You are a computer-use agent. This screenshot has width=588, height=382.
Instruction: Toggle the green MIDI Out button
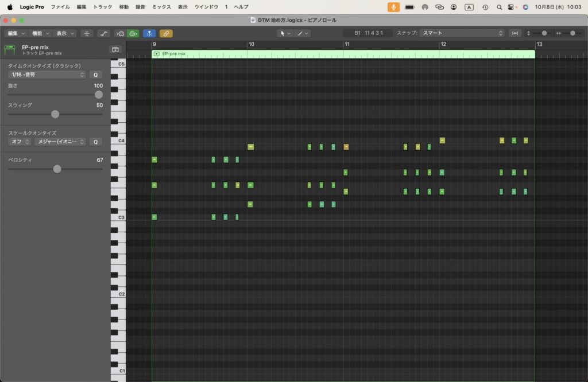(x=133, y=33)
